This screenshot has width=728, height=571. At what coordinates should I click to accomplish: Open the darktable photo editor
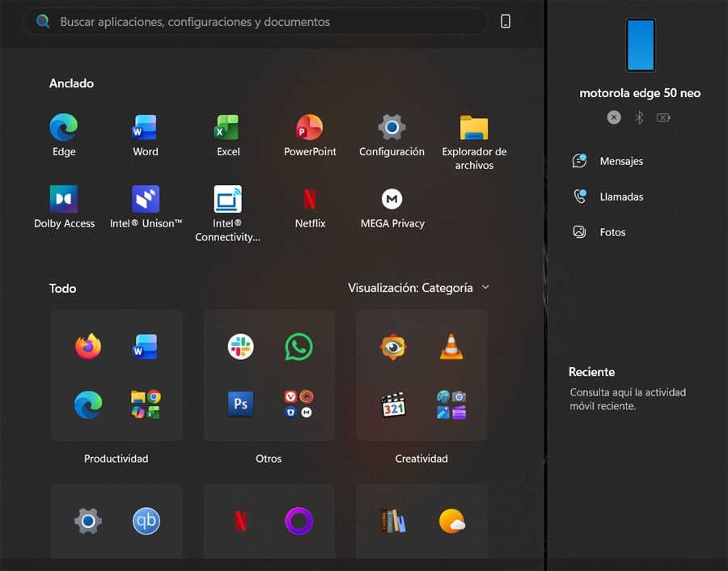click(392, 346)
